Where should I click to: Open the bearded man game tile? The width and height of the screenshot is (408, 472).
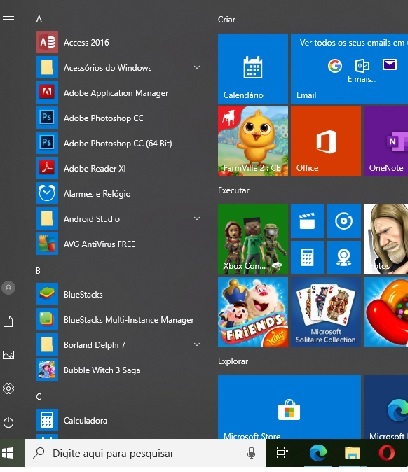point(386,239)
